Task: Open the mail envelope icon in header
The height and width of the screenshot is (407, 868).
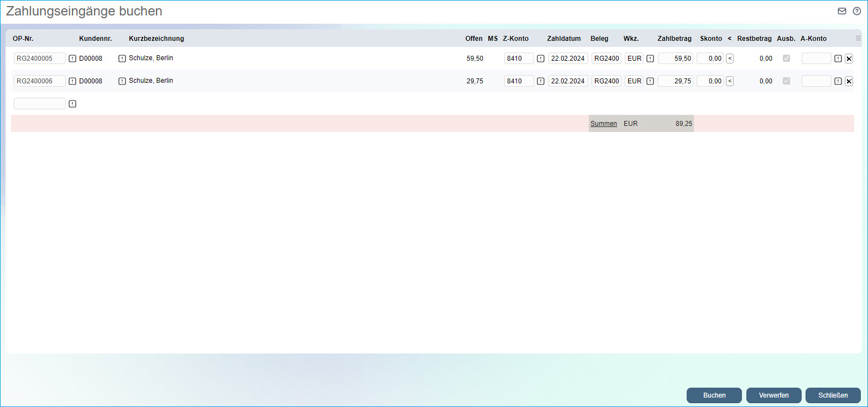Action: [x=842, y=11]
